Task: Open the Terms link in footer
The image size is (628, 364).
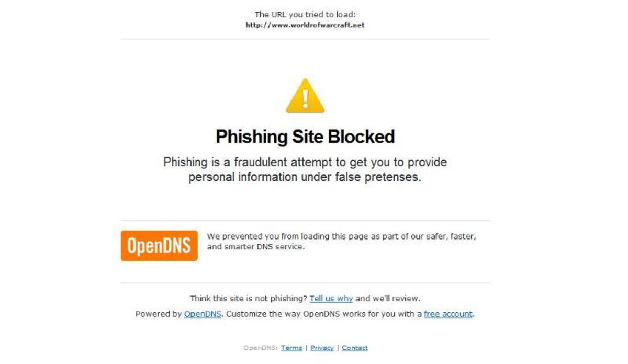Action: [291, 348]
